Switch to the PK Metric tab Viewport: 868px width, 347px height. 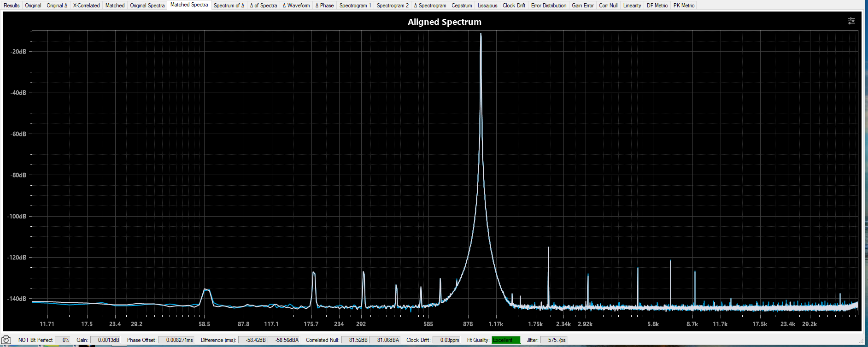coord(684,6)
